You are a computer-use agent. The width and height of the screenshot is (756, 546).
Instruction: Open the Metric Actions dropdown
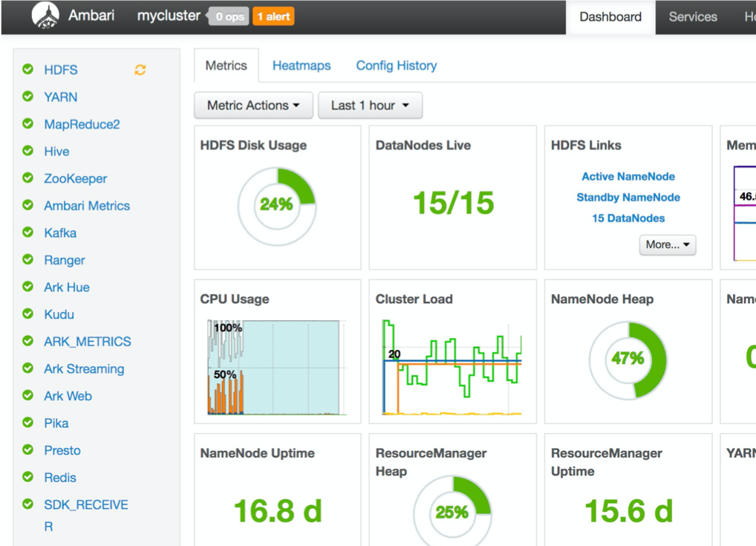(253, 105)
